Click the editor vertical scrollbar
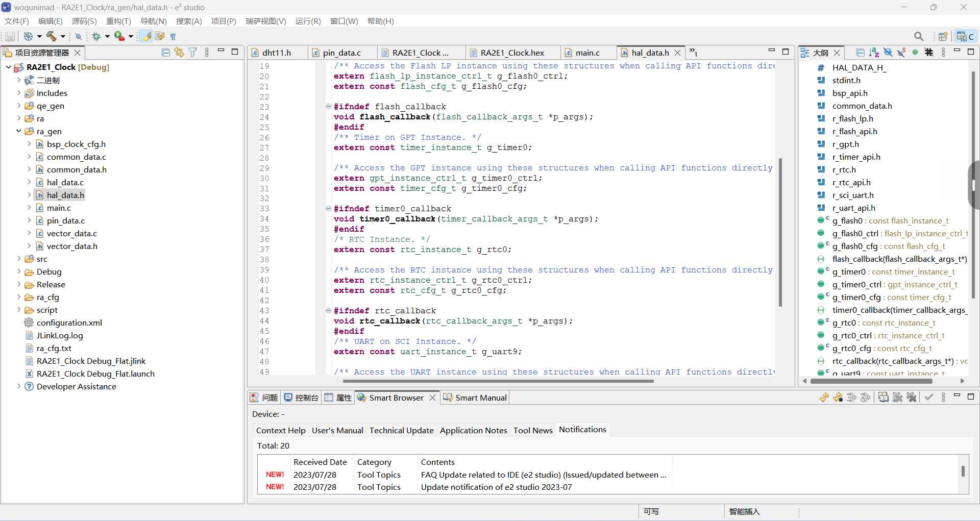This screenshot has width=980, height=521. coord(780,232)
